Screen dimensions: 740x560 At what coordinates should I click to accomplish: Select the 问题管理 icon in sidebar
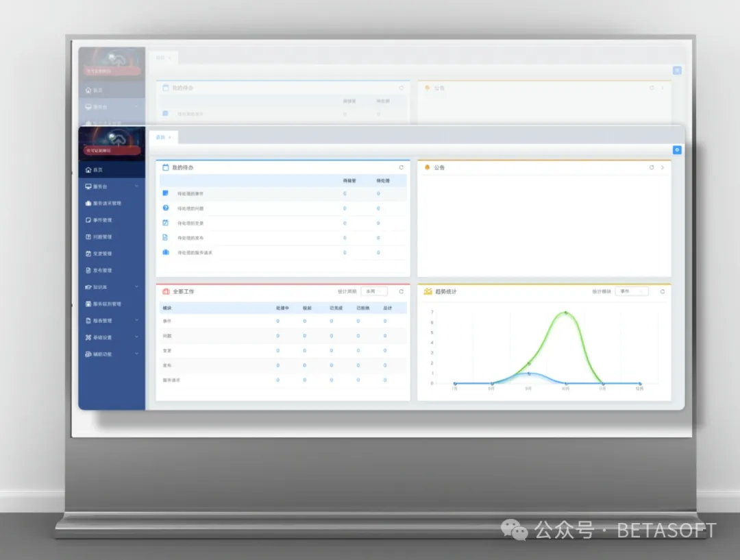tap(88, 236)
